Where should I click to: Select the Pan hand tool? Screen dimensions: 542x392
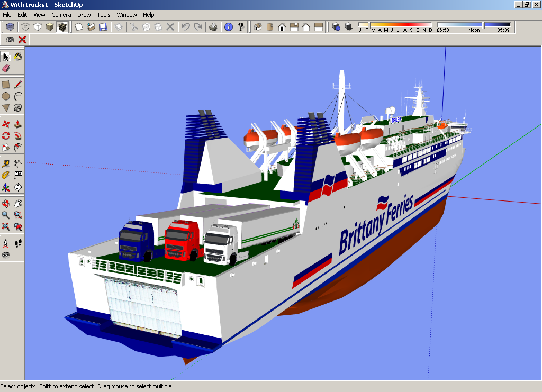tap(18, 203)
